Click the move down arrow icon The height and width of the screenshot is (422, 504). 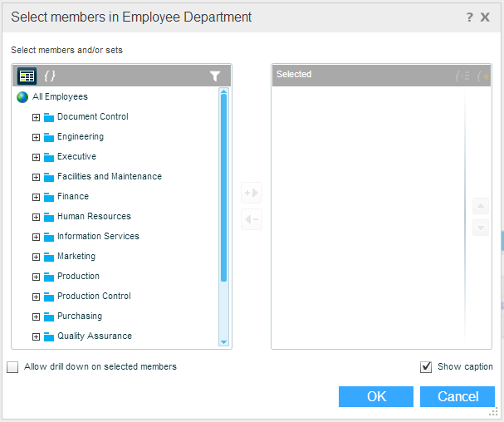coord(480,228)
